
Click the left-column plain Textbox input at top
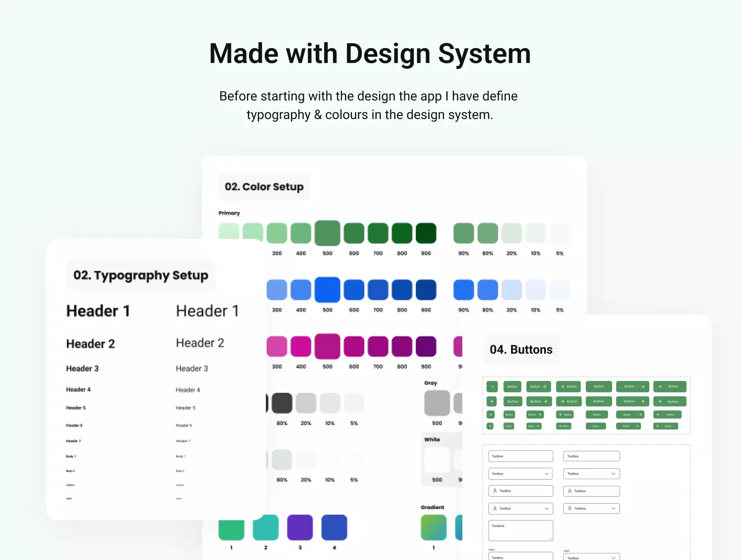(x=521, y=456)
